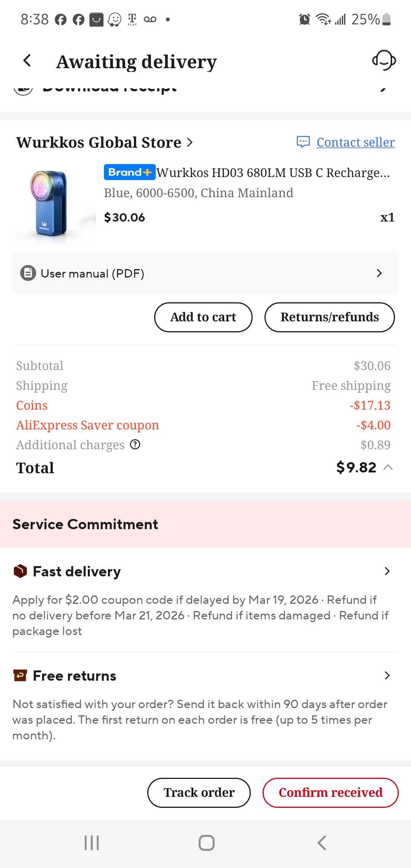
Task: Open Returns/refunds for this item
Action: (330, 317)
